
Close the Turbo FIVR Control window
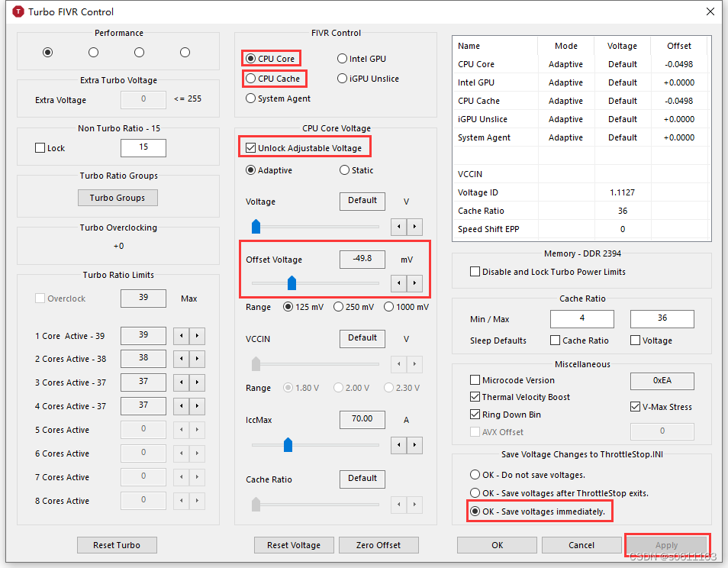click(x=710, y=11)
